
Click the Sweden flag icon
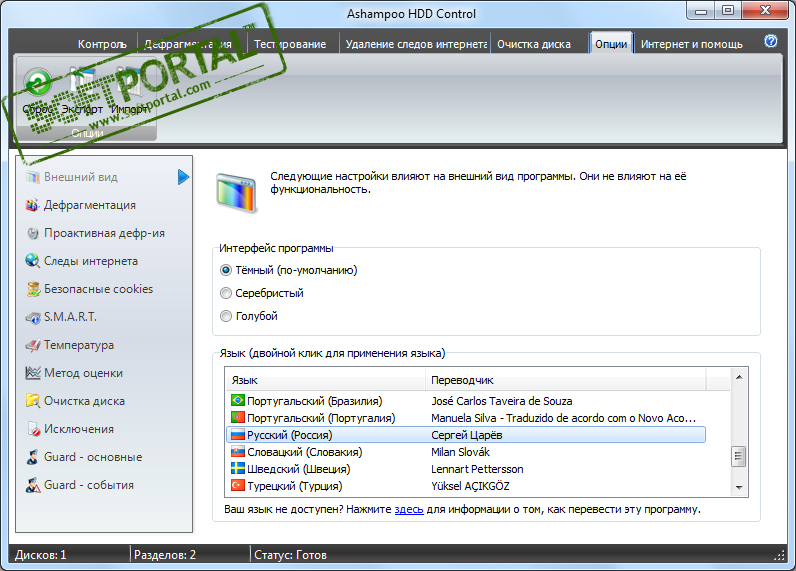[x=238, y=468]
